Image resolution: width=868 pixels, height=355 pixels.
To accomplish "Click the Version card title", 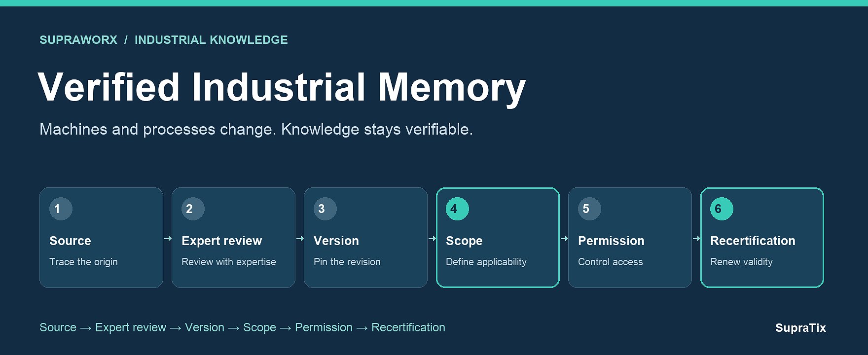I will tap(336, 241).
